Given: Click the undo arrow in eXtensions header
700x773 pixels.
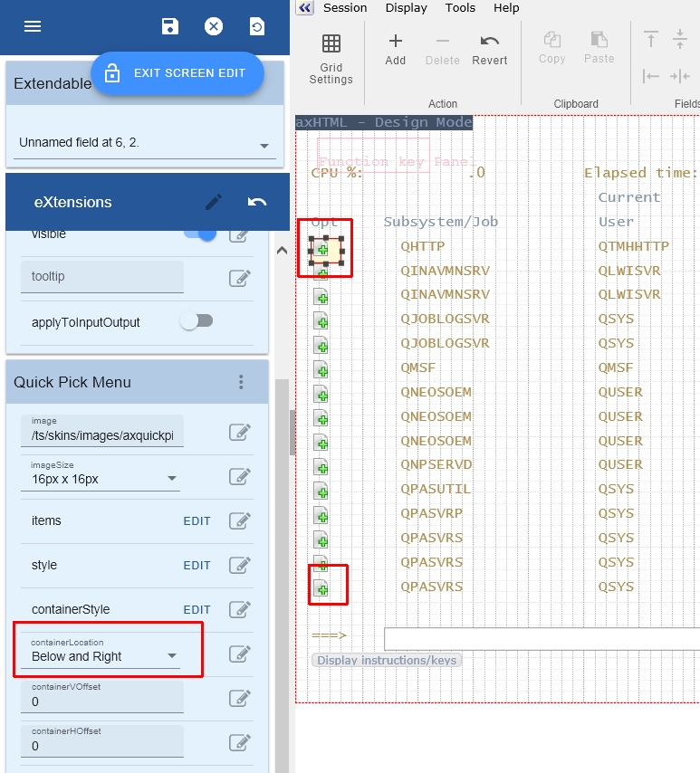Looking at the screenshot, I should (x=257, y=202).
